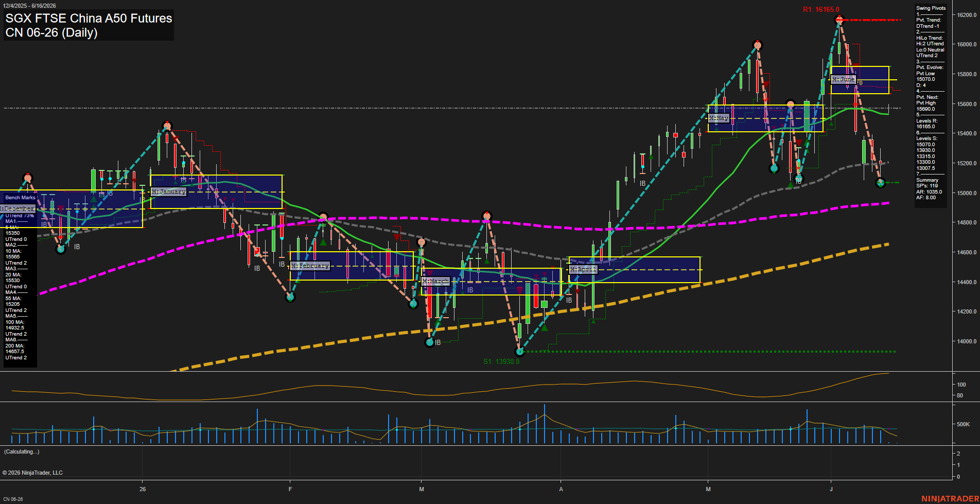Viewport: 980px width, 504px height.
Task: Click the 80 indicator axis label
Action: pyautogui.click(x=960, y=395)
